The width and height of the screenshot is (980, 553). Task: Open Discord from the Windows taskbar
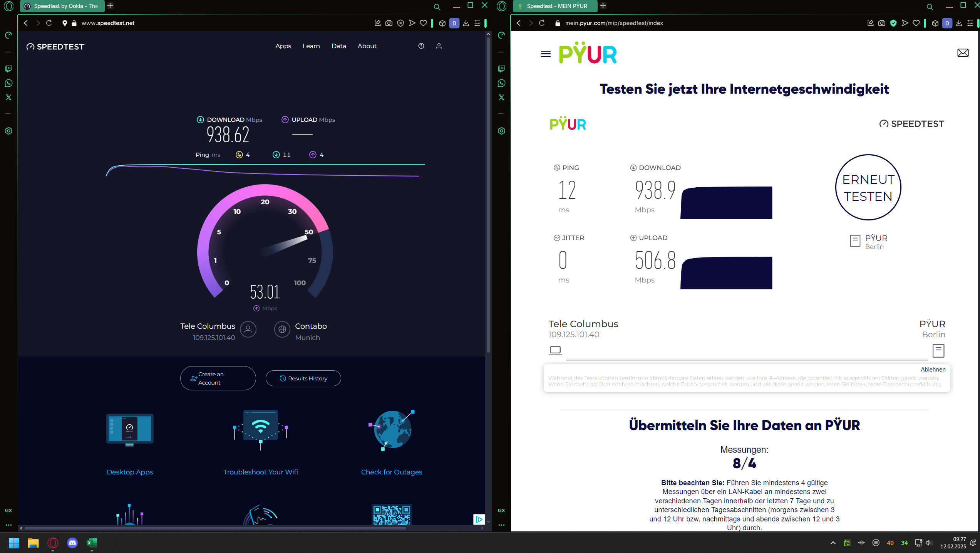tap(72, 543)
